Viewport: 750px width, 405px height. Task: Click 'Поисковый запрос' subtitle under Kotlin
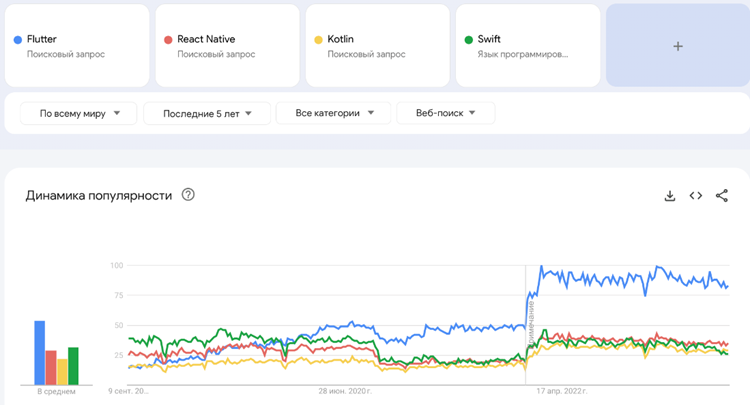click(366, 55)
